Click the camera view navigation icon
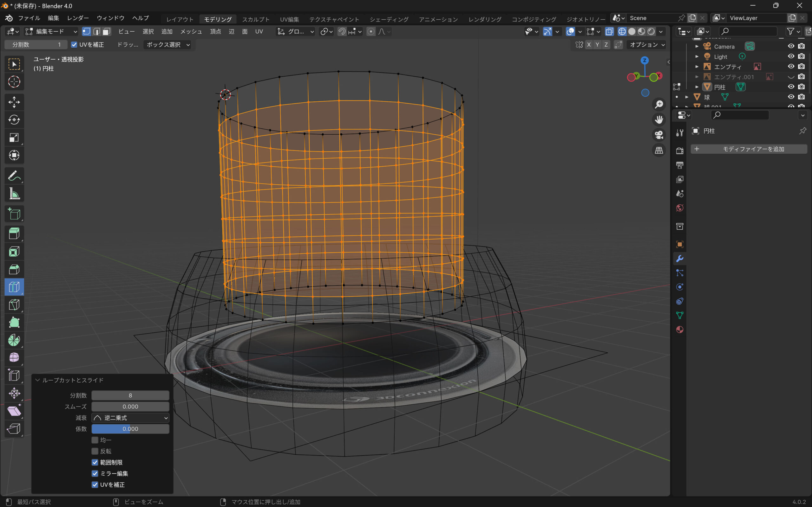The image size is (812, 507). point(659,135)
